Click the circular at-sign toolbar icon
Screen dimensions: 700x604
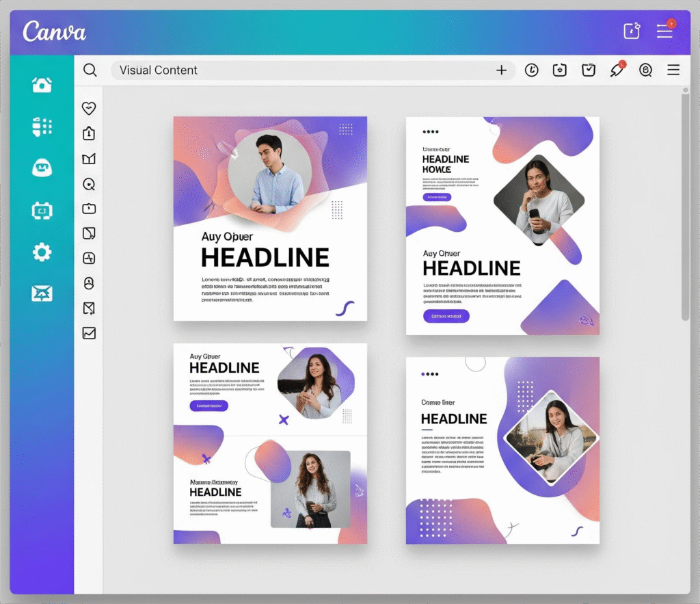coord(645,70)
